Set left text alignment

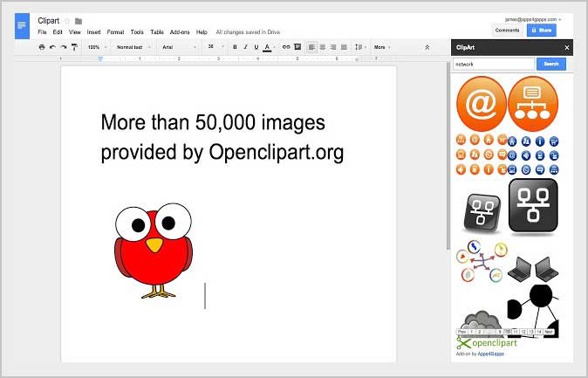[311, 47]
